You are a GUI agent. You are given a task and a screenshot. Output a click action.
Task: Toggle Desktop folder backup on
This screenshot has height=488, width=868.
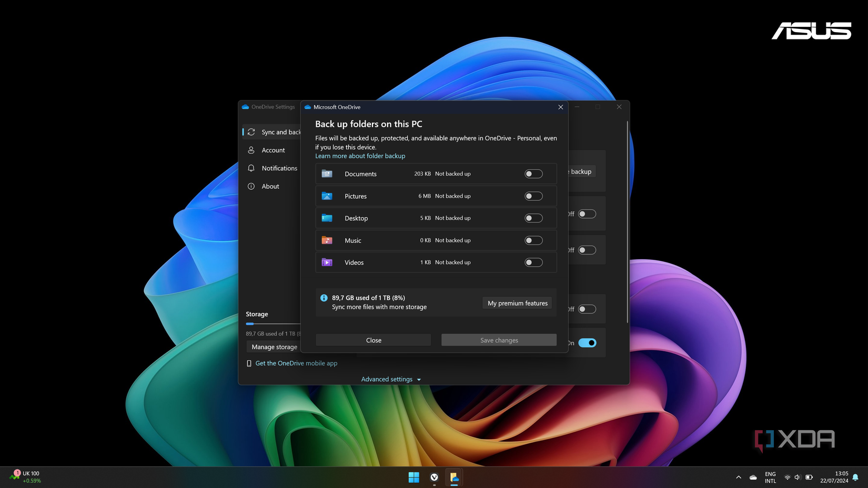(533, 218)
